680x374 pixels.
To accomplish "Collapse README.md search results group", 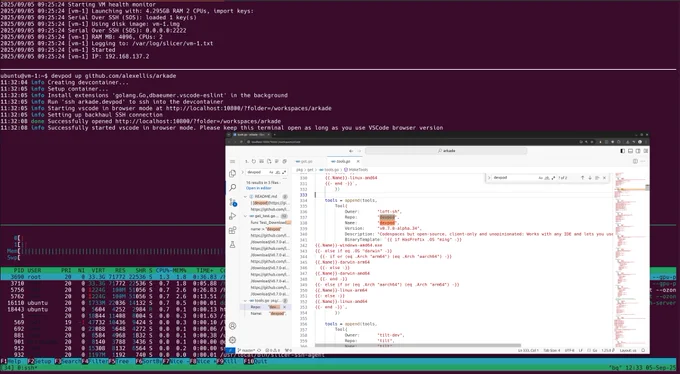I will pyautogui.click(x=245, y=197).
